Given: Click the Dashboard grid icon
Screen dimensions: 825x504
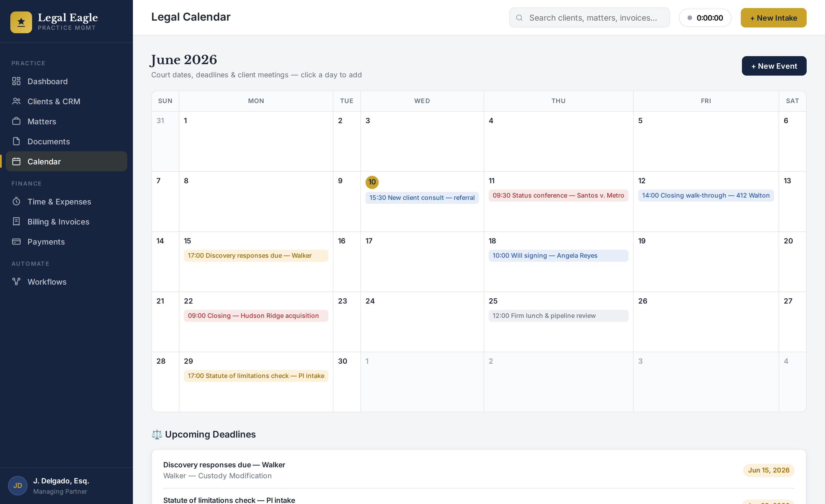Looking at the screenshot, I should tap(16, 81).
